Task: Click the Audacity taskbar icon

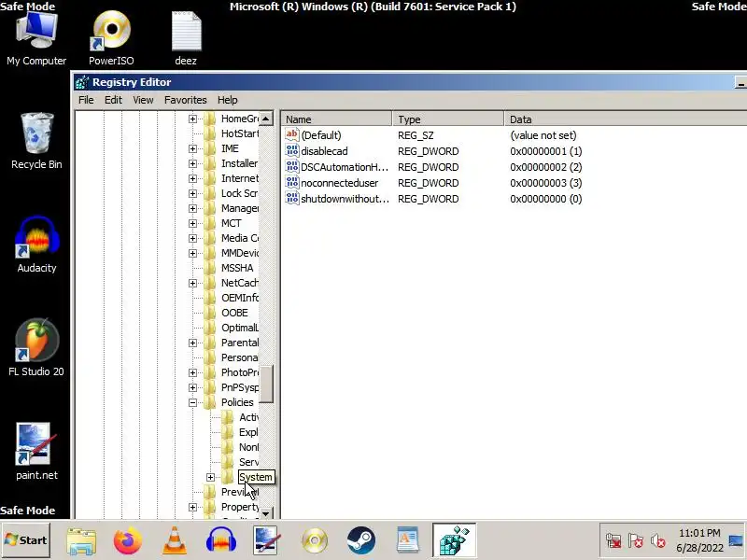Action: point(221,541)
